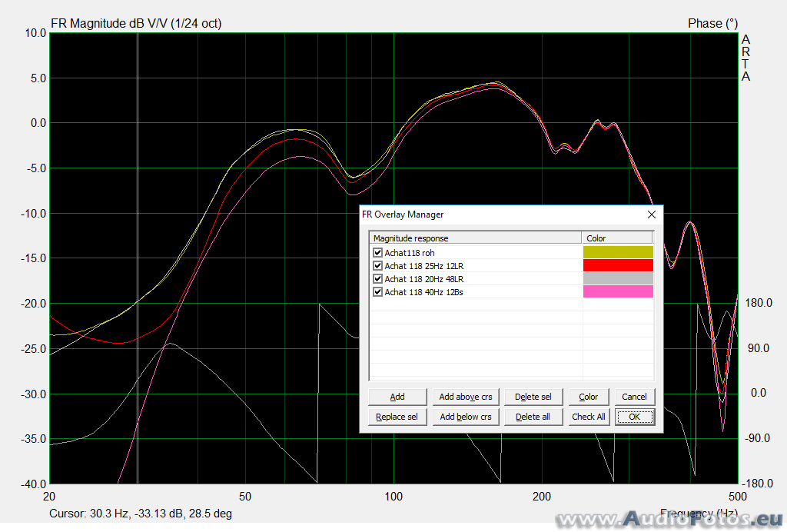Image resolution: width=787 pixels, height=532 pixels.
Task: Toggle the Achat 118 40Hz 12Bs checkbox
Action: [378, 291]
